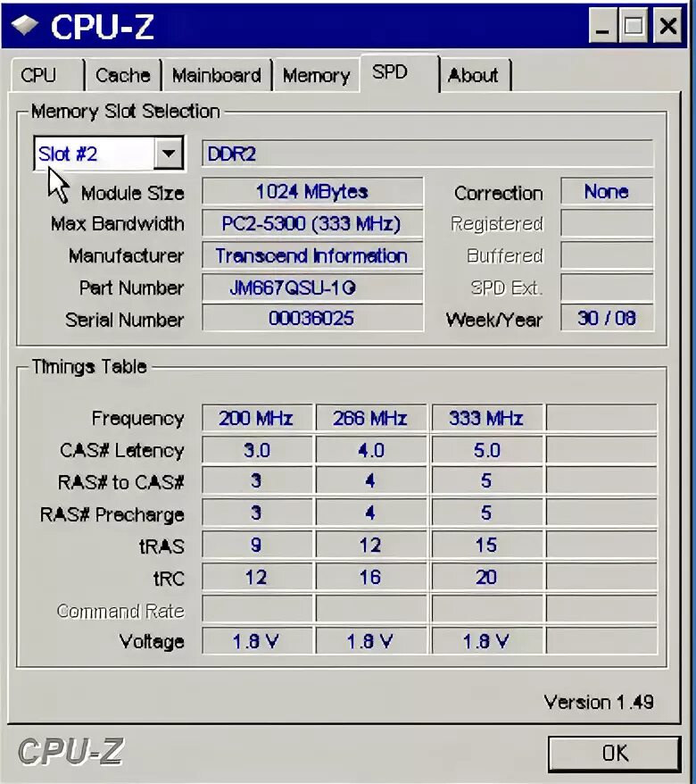
Task: Click the Transcend Information manufacturer value
Action: tap(312, 255)
